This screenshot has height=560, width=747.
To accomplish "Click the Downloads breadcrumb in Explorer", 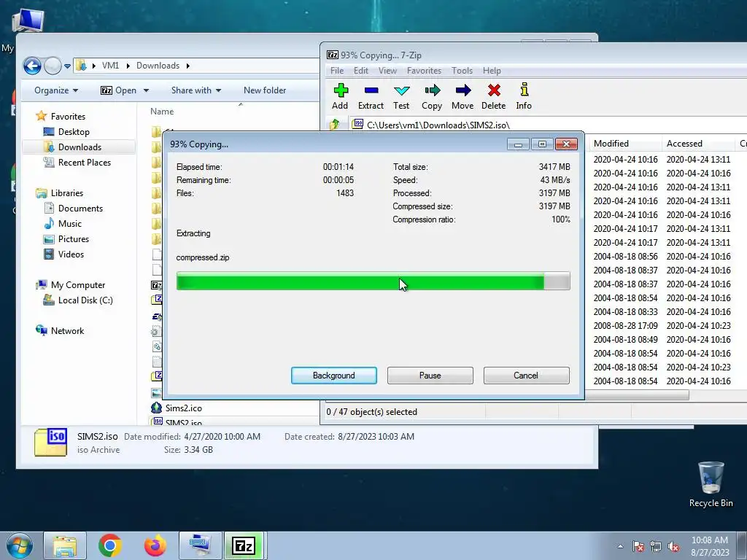I will tap(158, 66).
